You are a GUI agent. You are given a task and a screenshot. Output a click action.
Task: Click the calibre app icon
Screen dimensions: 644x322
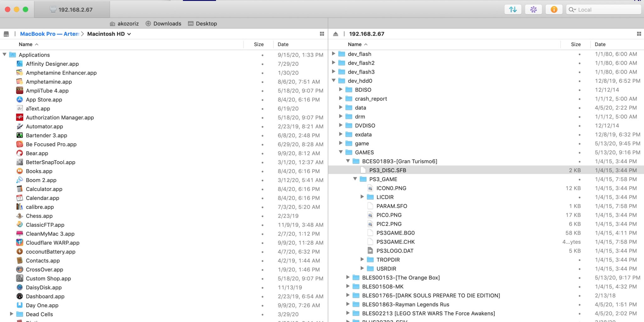tap(19, 207)
